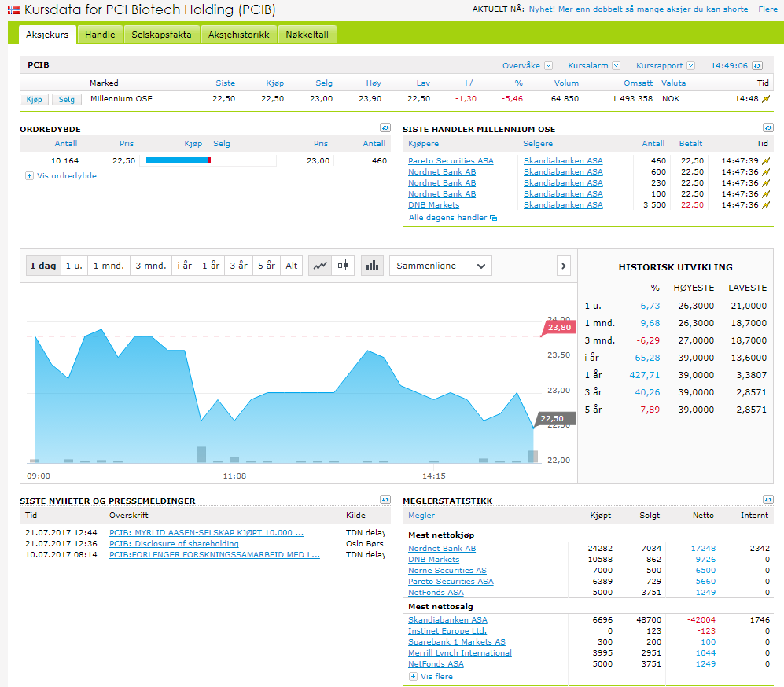Select the 3 mnd. chart period
The image size is (784, 687).
(151, 266)
